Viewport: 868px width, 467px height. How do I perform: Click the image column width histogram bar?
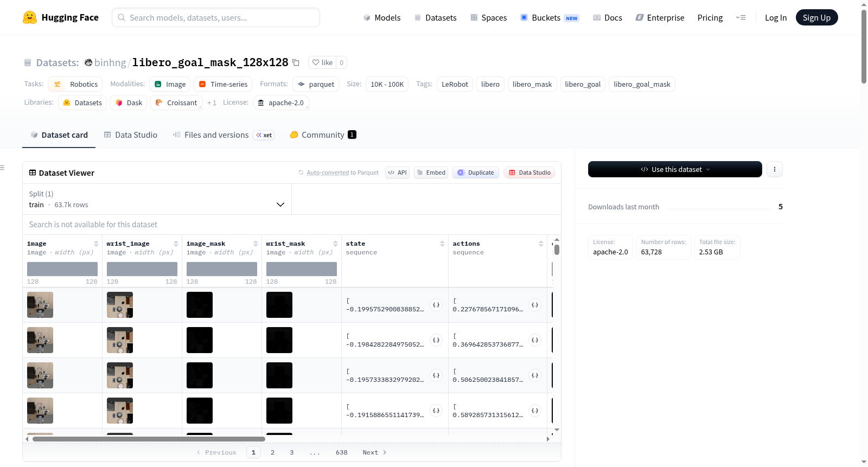click(62, 269)
